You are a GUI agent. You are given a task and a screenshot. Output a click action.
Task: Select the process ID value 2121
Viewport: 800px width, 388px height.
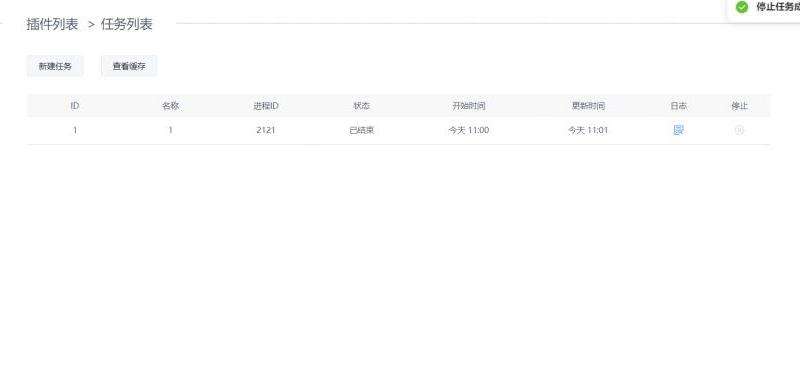266,130
